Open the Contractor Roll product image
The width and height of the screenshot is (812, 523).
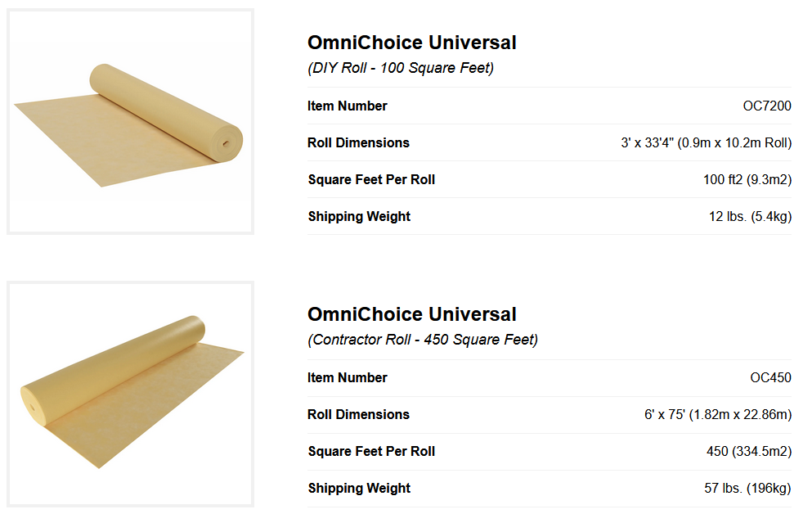point(130,393)
